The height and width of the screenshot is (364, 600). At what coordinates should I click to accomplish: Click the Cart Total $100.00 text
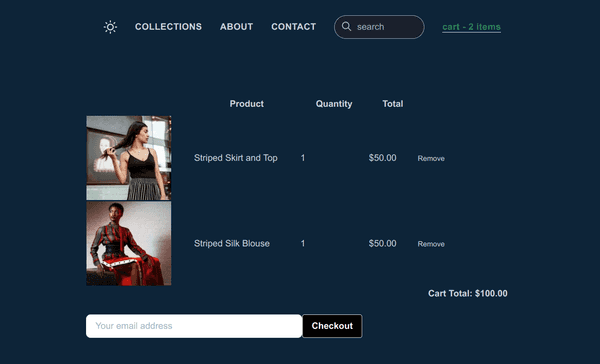tap(468, 294)
